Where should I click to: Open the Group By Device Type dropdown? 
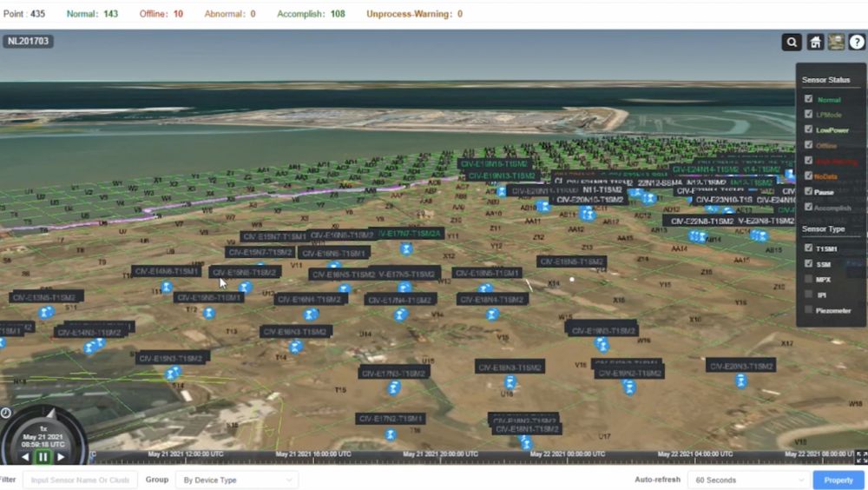point(236,480)
